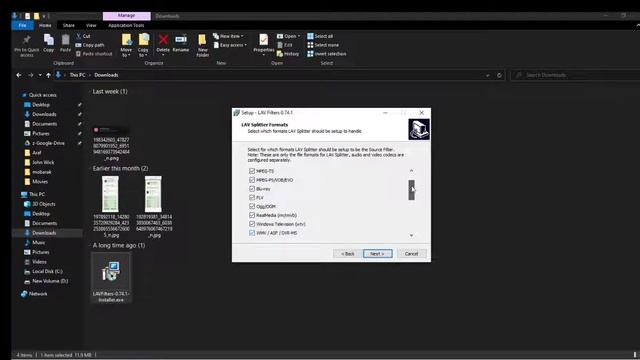Click Invert selection in the ribbon

[x=327, y=54]
